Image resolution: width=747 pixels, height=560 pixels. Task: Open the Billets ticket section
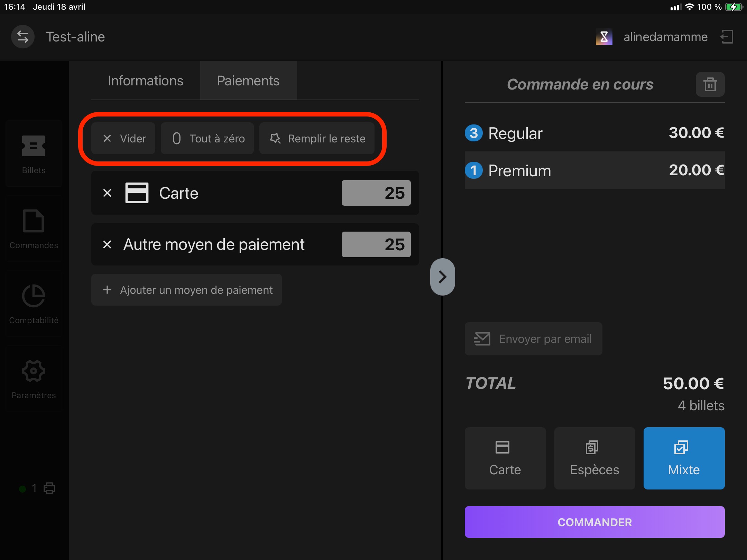coord(34,154)
